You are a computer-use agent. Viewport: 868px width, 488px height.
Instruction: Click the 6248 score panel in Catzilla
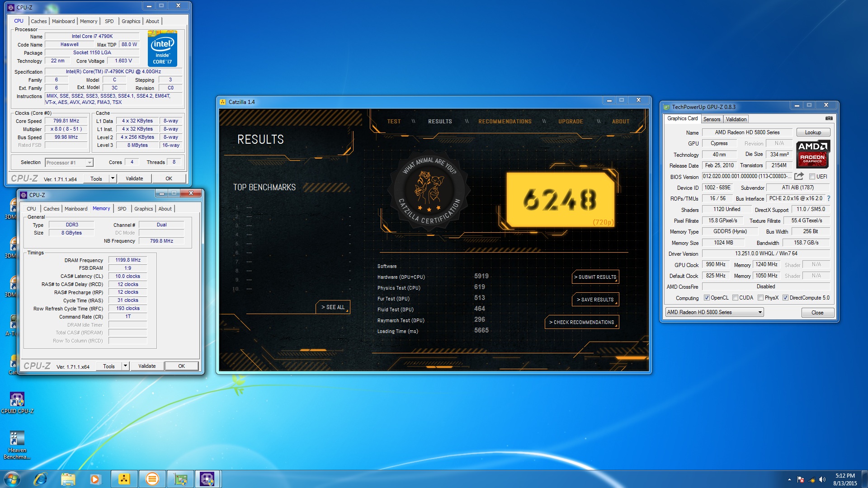click(x=560, y=199)
